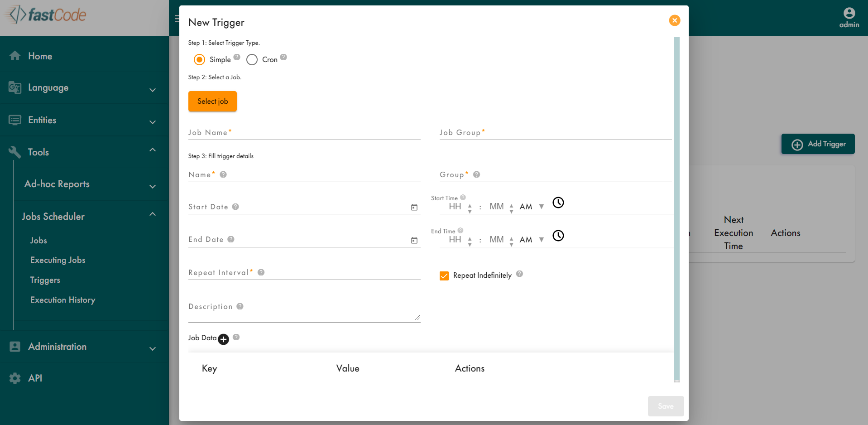
Task: Show help for Cron trigger type
Action: (283, 57)
